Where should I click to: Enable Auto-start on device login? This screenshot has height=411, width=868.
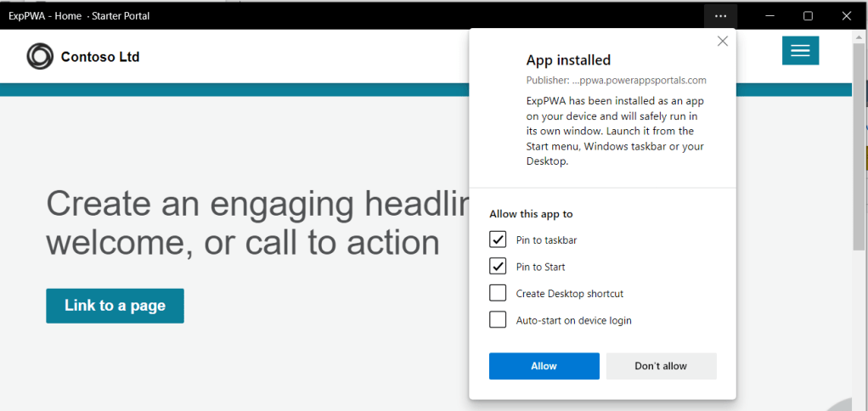498,320
